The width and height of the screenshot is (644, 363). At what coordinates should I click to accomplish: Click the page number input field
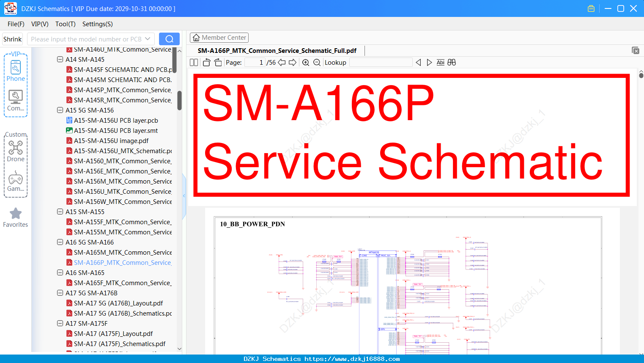point(255,63)
